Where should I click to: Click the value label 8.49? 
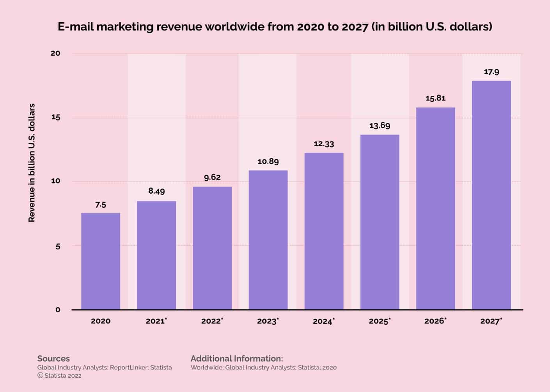156,191
